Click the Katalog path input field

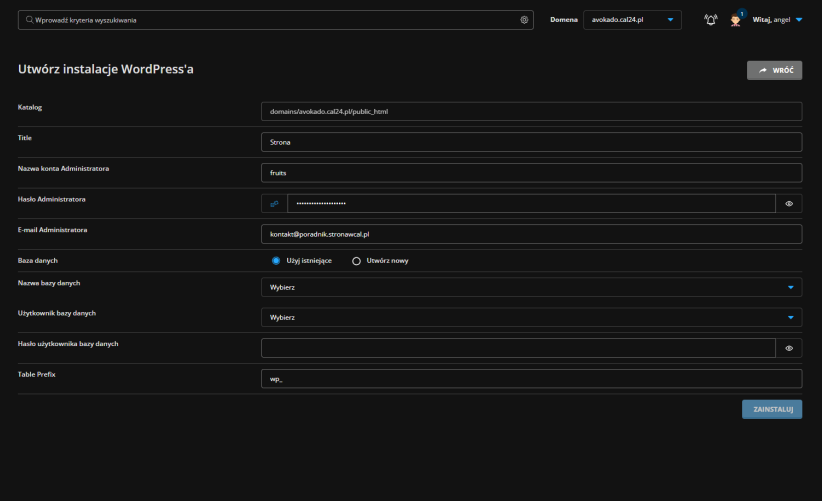click(532, 112)
